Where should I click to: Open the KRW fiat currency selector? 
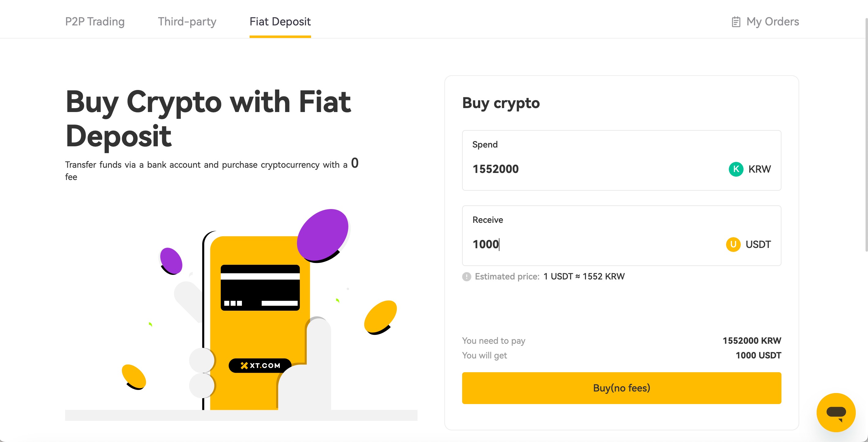point(759,169)
